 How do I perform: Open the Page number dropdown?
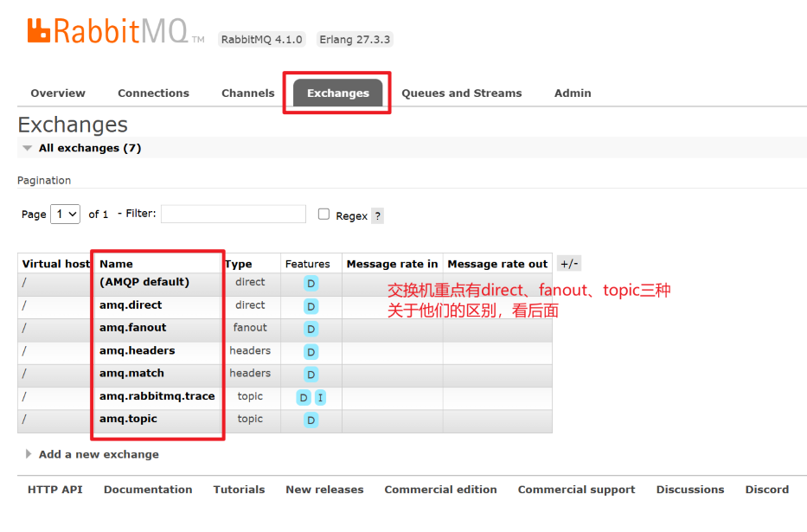(x=66, y=214)
